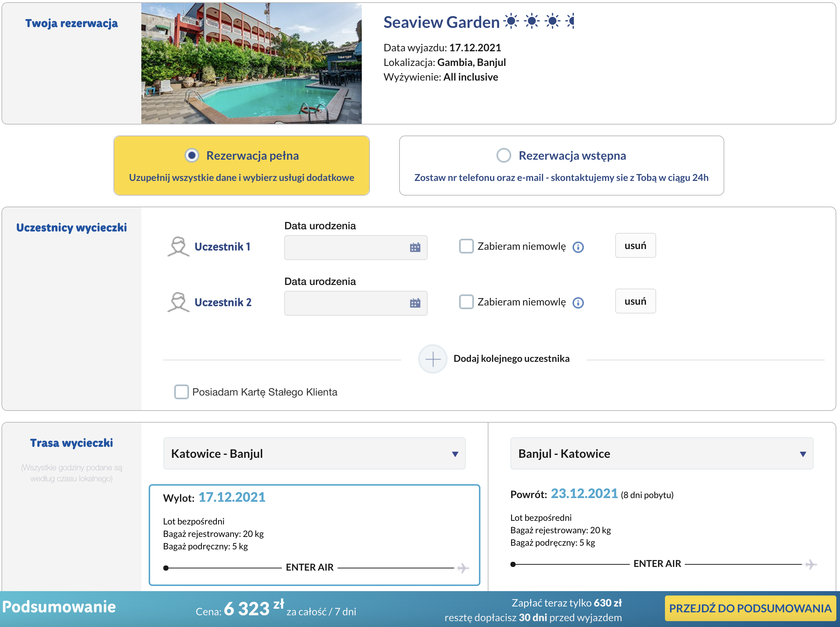Click info icon next to second Zabieram niemowlę

(x=578, y=303)
